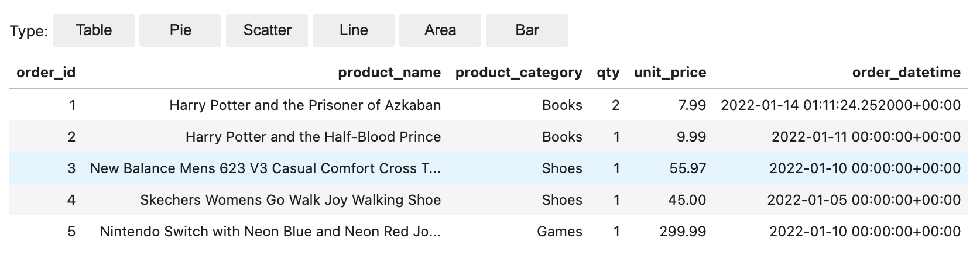Choose the Scatter chart type

coord(267,30)
